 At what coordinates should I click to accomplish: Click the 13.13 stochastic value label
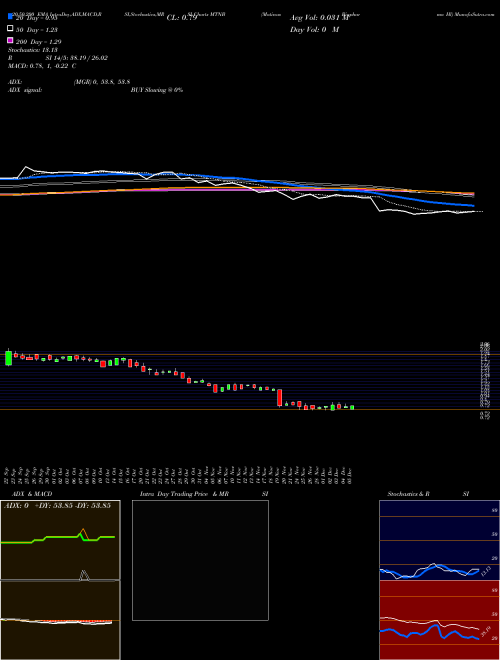click(486, 570)
